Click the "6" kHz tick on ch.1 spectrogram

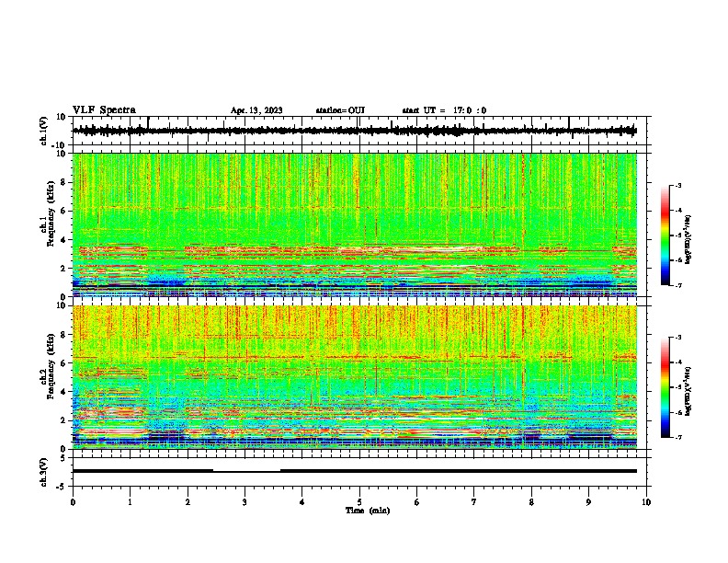[63, 212]
